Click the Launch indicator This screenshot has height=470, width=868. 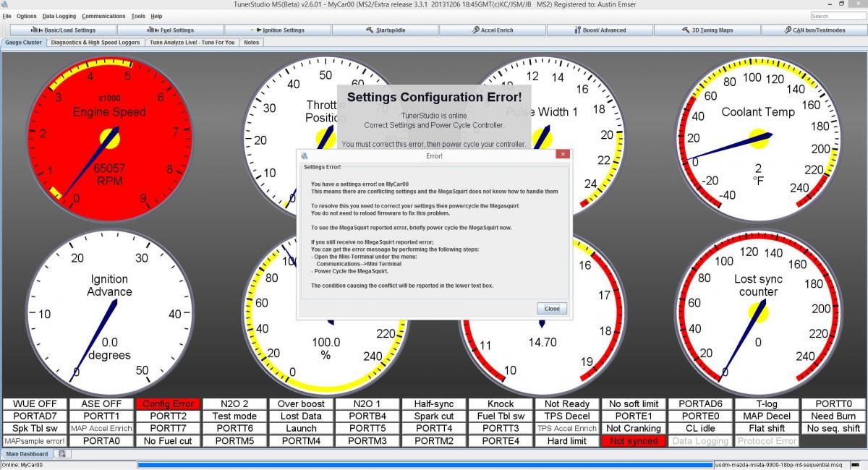pyautogui.click(x=301, y=429)
